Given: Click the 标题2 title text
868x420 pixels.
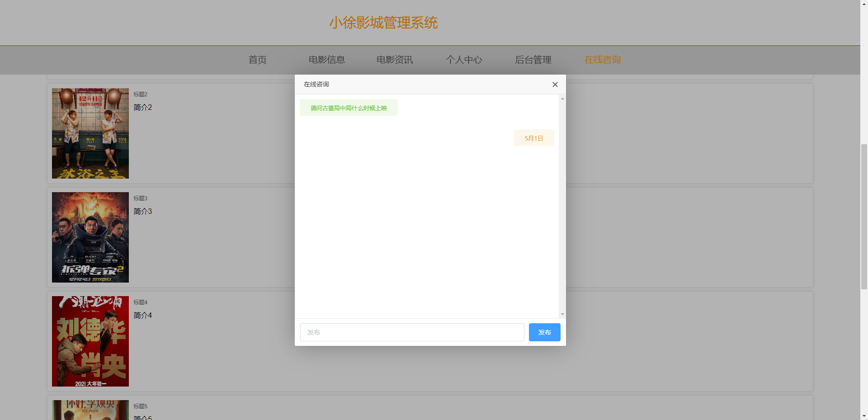Looking at the screenshot, I should [140, 94].
